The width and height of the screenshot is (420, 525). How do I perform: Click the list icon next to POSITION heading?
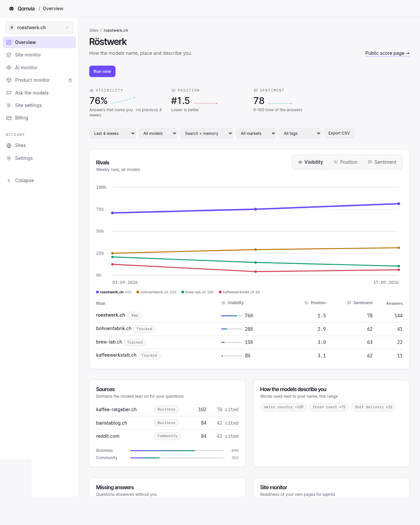(x=174, y=90)
